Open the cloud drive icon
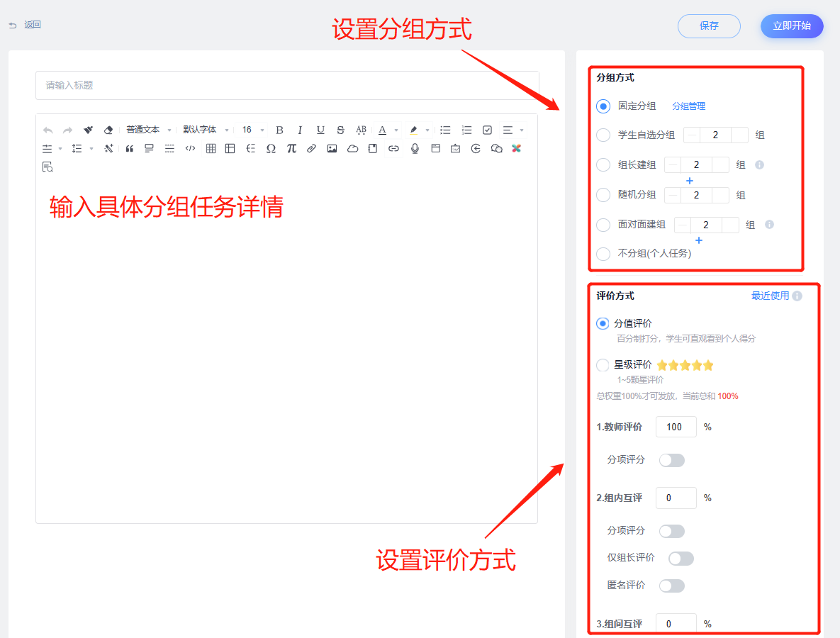 pos(352,148)
